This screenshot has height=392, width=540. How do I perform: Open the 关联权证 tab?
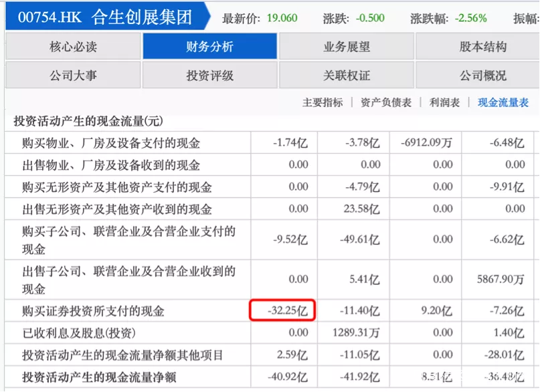[347, 76]
